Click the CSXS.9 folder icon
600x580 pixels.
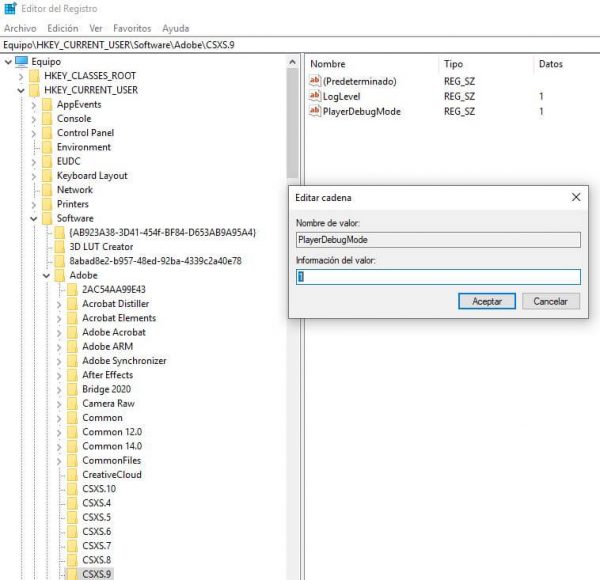(71, 574)
